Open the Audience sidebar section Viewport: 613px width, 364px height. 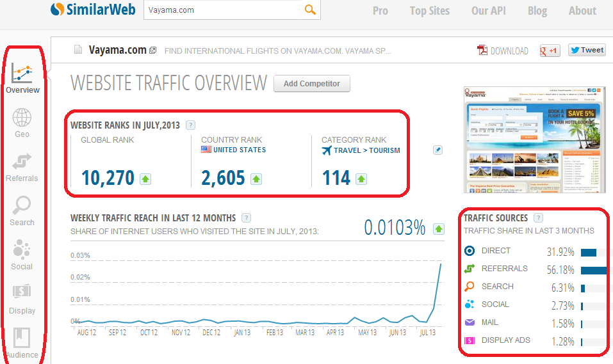tap(22, 343)
